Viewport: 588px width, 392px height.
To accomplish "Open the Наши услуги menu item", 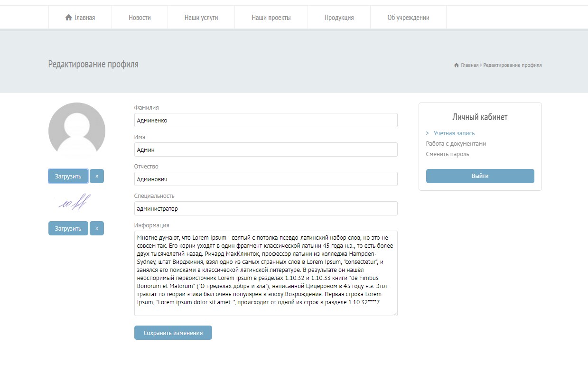I will pyautogui.click(x=201, y=18).
